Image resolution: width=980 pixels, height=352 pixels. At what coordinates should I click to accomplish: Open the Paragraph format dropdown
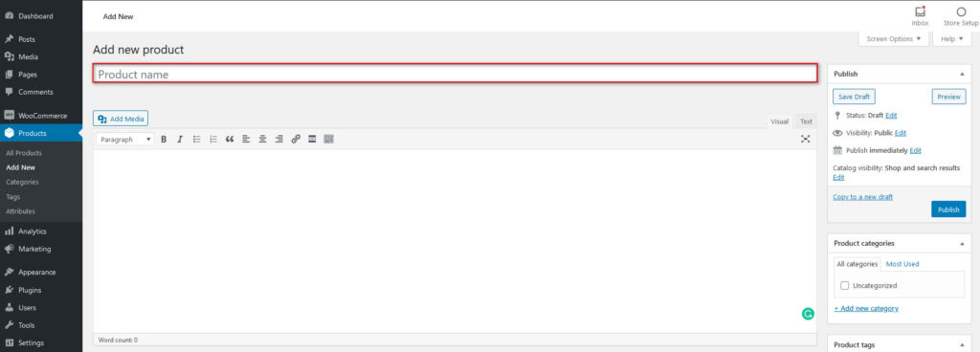tap(125, 140)
